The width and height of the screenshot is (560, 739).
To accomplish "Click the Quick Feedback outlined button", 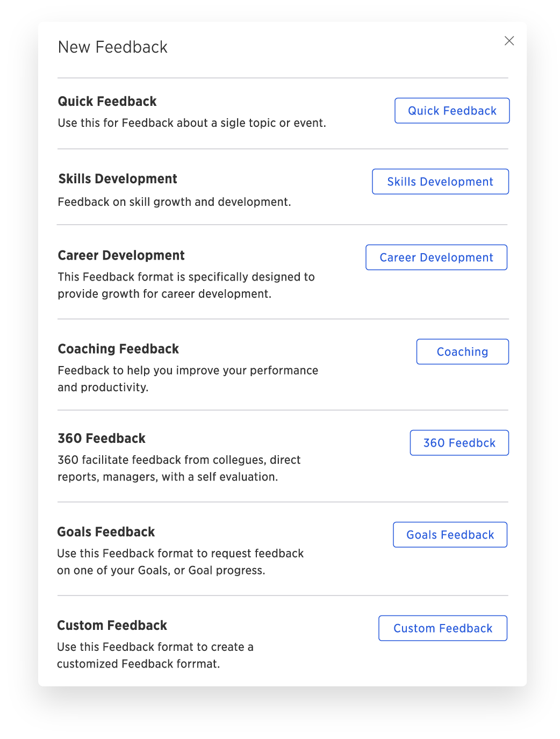I will click(452, 111).
